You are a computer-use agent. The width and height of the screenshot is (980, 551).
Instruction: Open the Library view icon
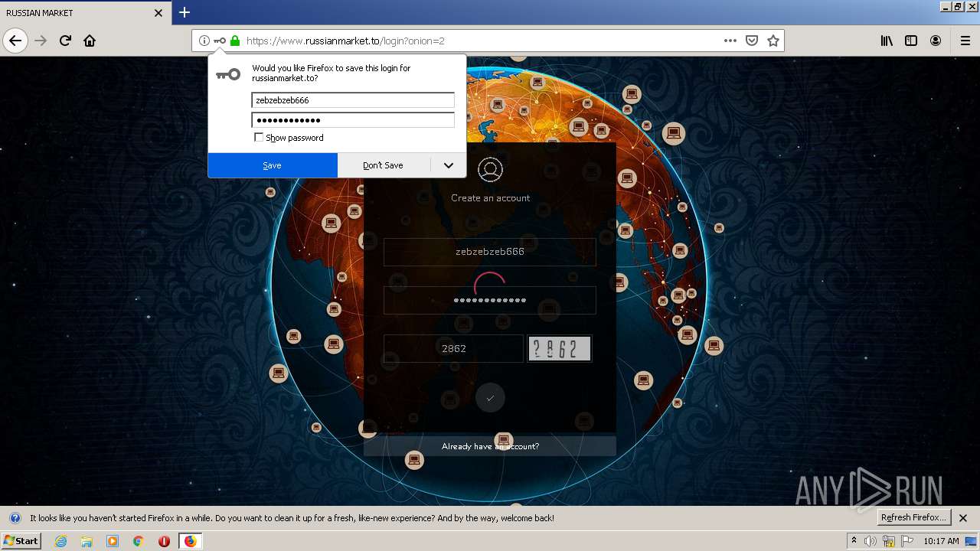(x=887, y=41)
